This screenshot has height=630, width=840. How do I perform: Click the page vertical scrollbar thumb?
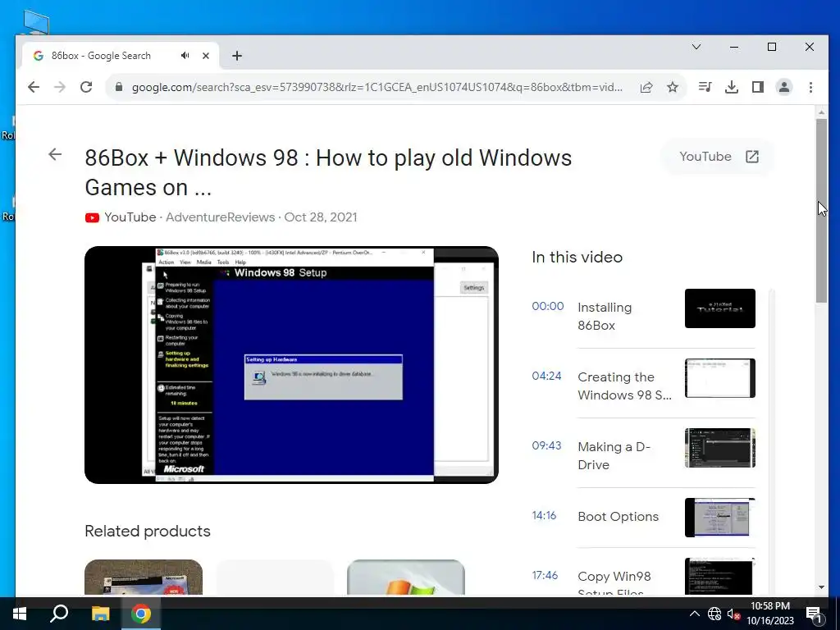coord(821,211)
